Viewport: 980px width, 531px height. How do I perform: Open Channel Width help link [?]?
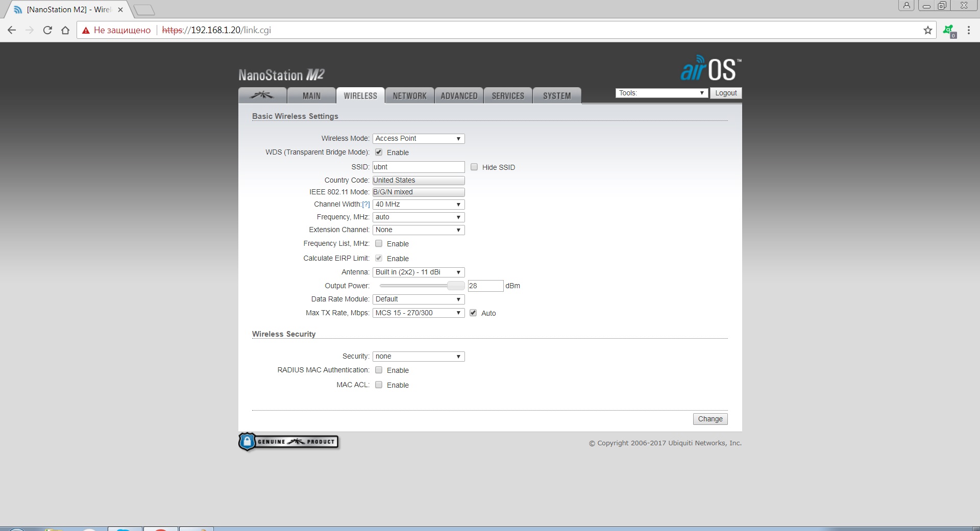[366, 204]
